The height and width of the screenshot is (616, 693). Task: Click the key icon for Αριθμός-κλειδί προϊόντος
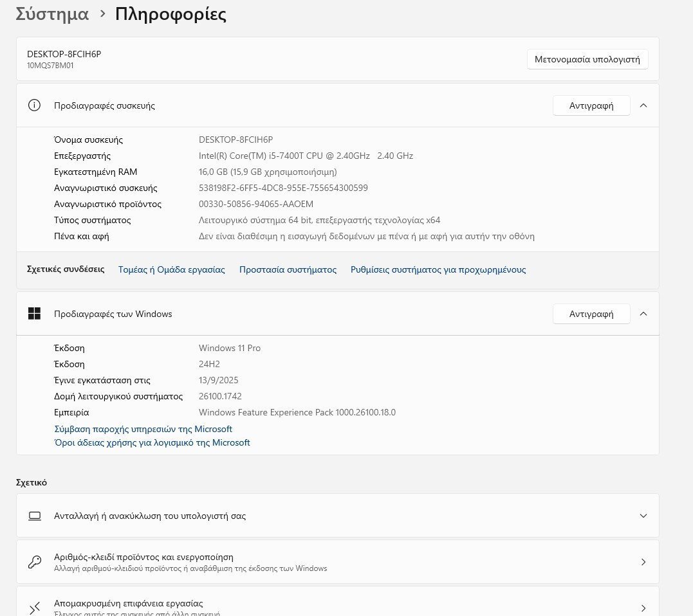coord(35,562)
